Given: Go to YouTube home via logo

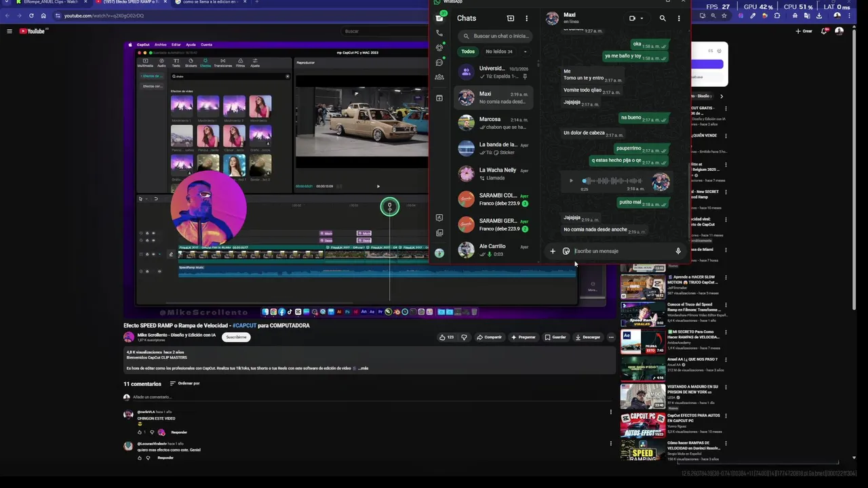Looking at the screenshot, I should coord(32,31).
